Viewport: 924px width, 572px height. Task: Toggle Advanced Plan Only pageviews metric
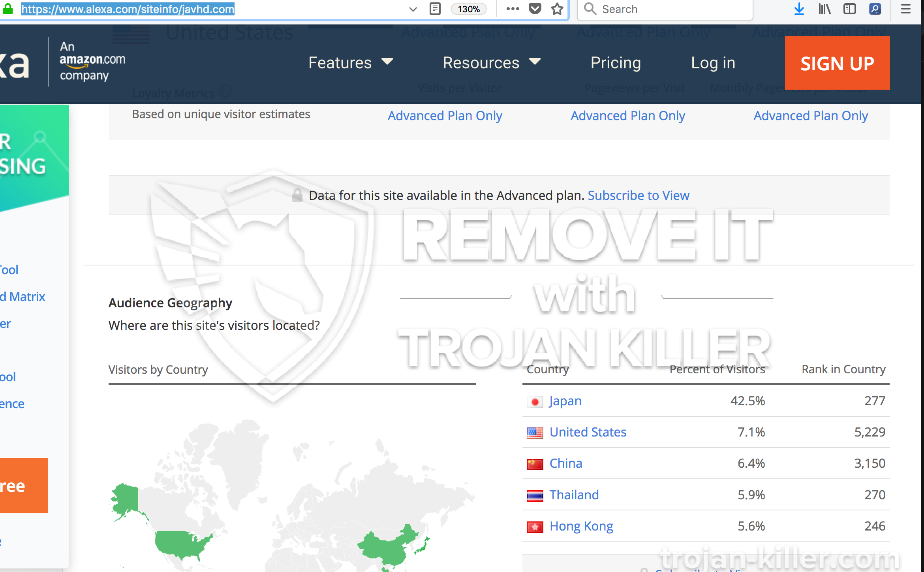coord(628,116)
